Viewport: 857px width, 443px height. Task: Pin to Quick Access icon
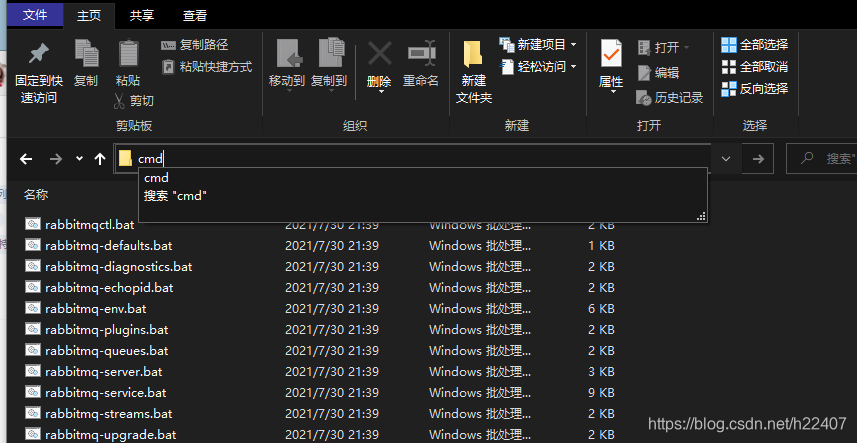click(x=38, y=54)
